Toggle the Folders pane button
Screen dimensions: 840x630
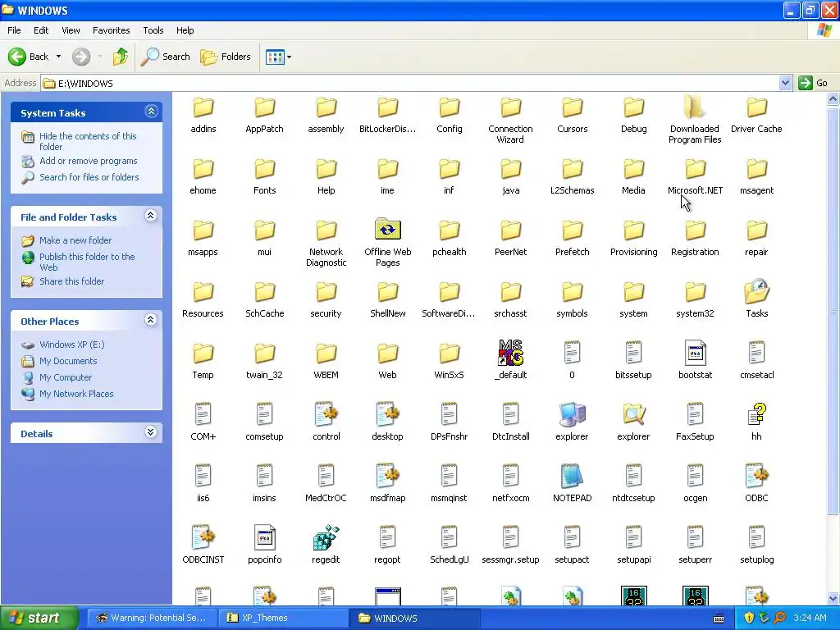[x=226, y=57]
